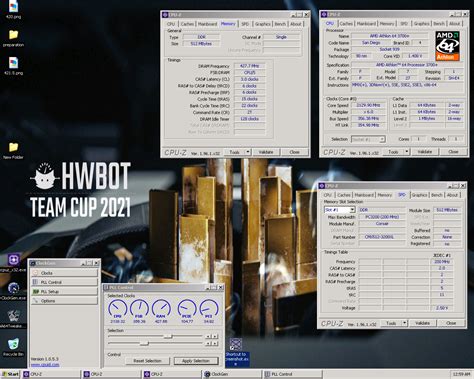The image size is (474, 379).
Task: Click Tools button in CPU-Z CPU window
Action: coord(393,152)
